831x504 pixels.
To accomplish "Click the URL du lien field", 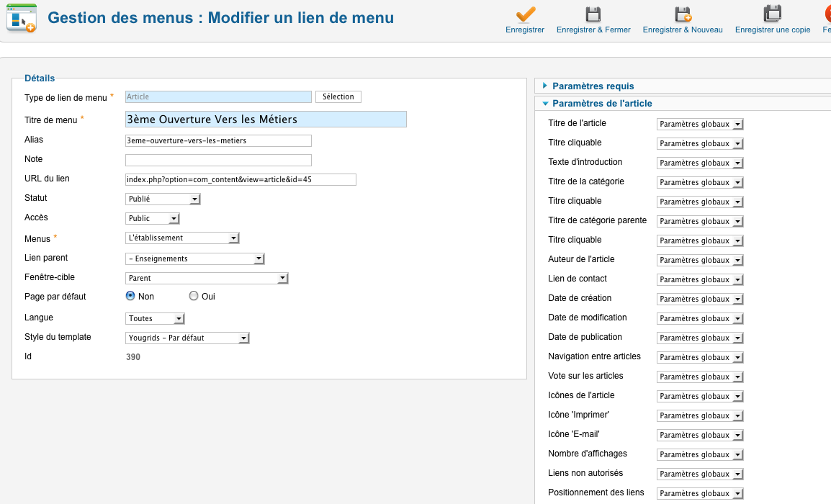I will pos(241,179).
